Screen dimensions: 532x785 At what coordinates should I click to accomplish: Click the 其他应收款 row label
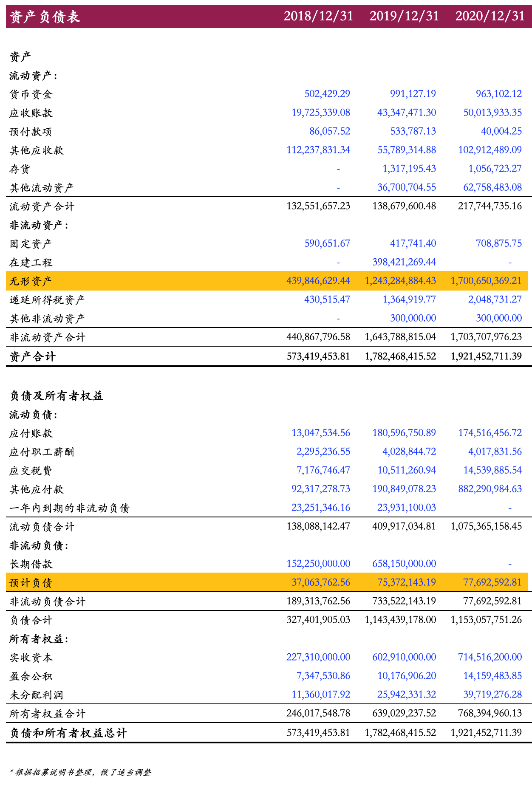(x=37, y=150)
